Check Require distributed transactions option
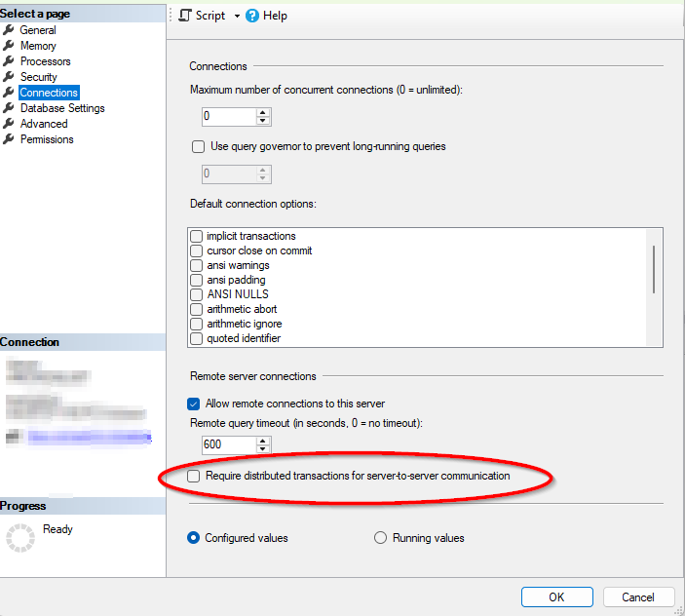This screenshot has height=616, width=685. point(194,476)
